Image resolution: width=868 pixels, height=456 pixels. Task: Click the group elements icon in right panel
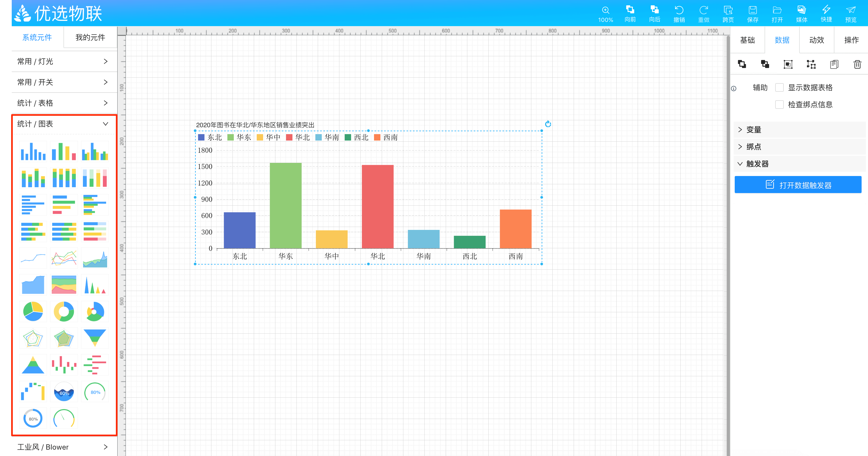coord(788,64)
